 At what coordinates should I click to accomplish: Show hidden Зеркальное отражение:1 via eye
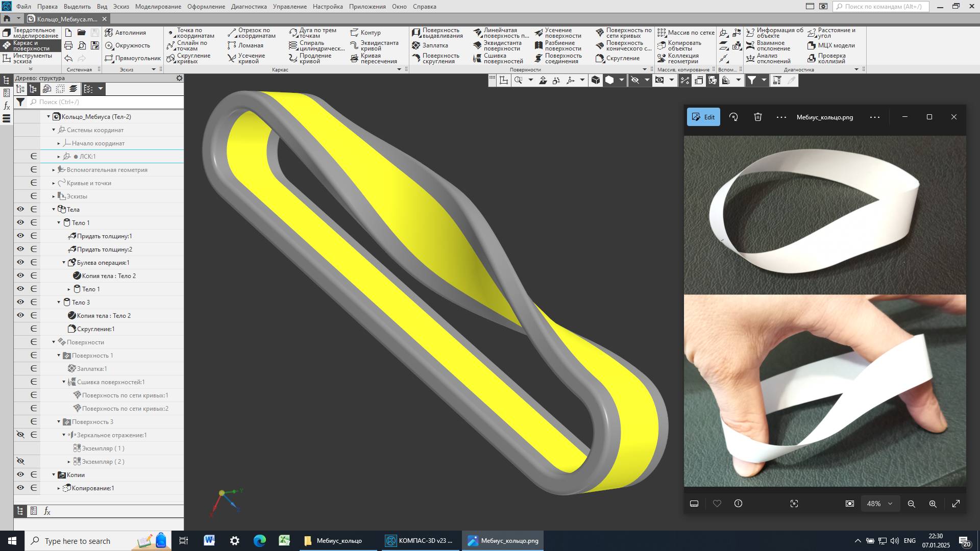20,435
